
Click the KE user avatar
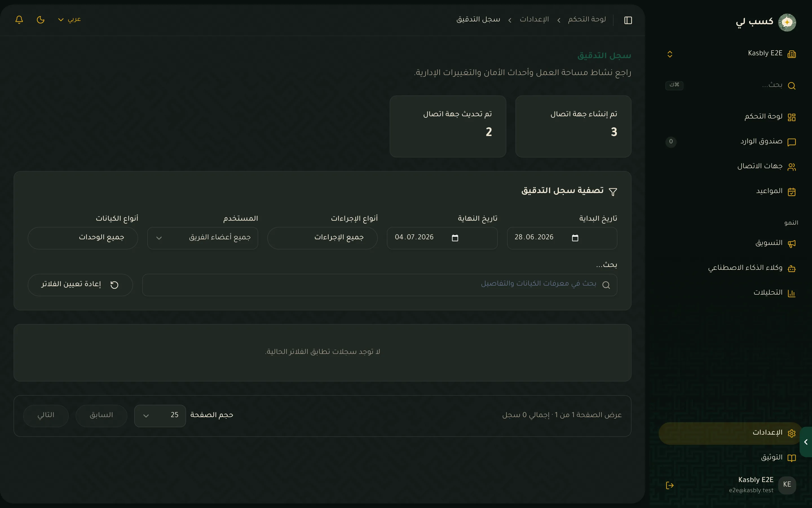(x=787, y=485)
